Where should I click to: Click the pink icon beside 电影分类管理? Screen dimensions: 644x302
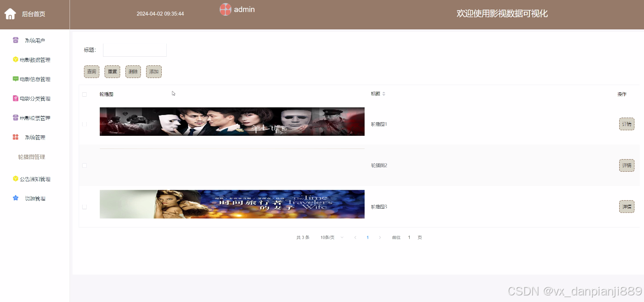(15, 98)
